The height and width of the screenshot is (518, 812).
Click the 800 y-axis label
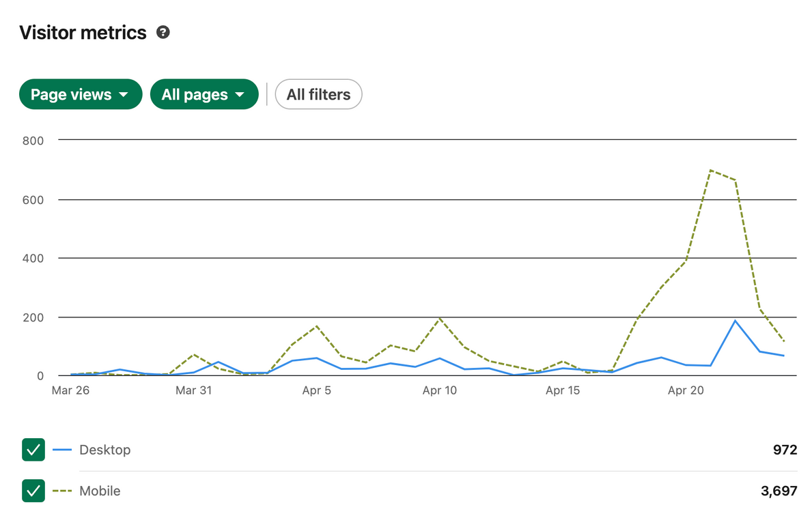point(33,141)
